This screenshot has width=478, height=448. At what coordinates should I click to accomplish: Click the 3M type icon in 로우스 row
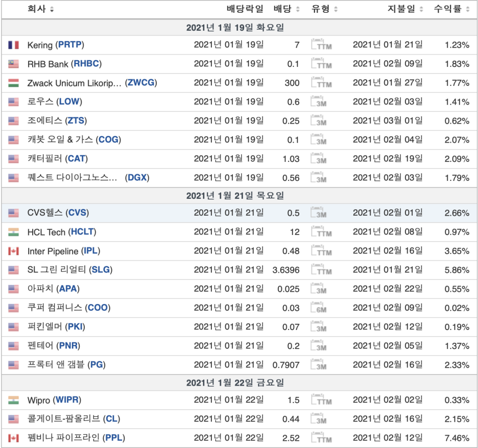pyautogui.click(x=319, y=102)
